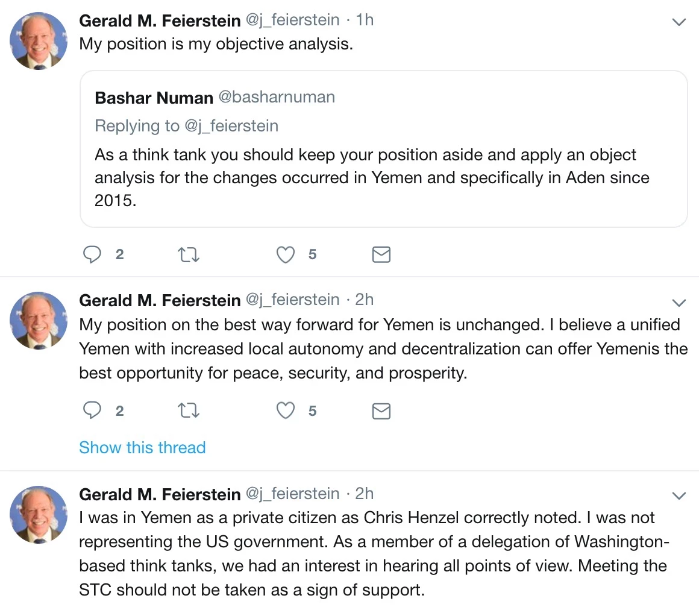Image resolution: width=699 pixels, height=616 pixels.
Task: Open the @basharnuman profile handle
Action: coord(277,97)
